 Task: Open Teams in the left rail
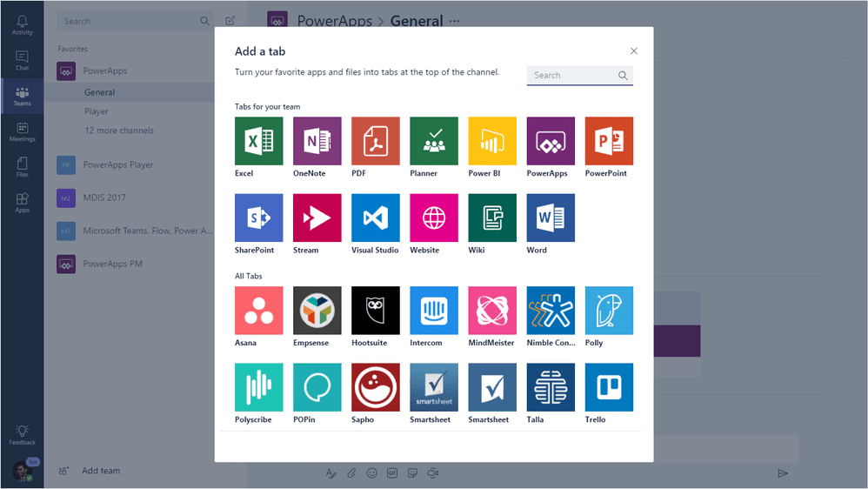[x=22, y=97]
